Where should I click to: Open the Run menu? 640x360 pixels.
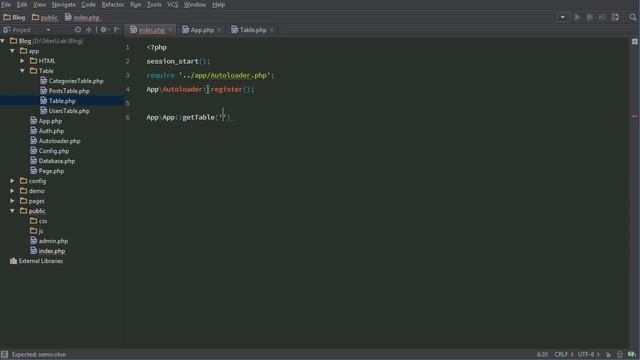(136, 4)
